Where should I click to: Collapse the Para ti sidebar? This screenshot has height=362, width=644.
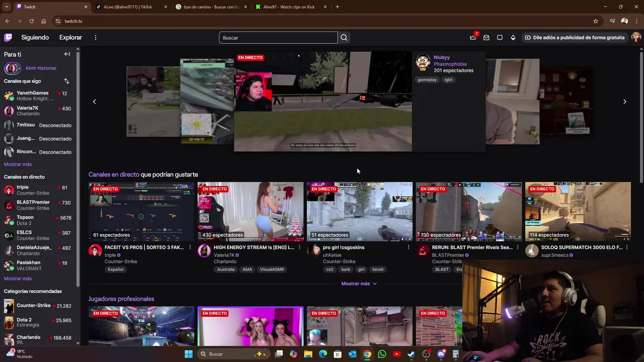tap(67, 54)
